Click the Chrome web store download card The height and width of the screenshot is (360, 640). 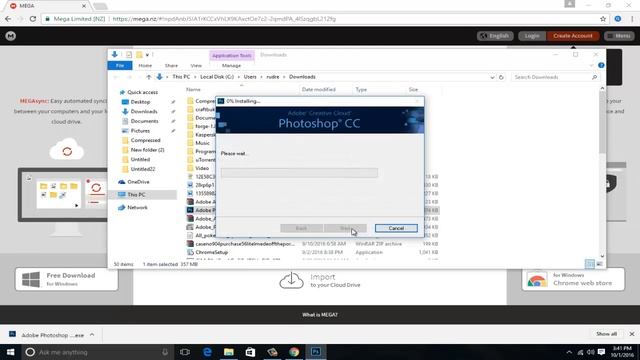click(573, 279)
